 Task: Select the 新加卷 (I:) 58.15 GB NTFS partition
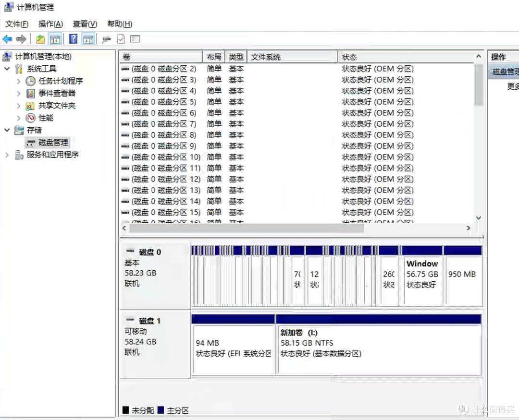click(379, 345)
